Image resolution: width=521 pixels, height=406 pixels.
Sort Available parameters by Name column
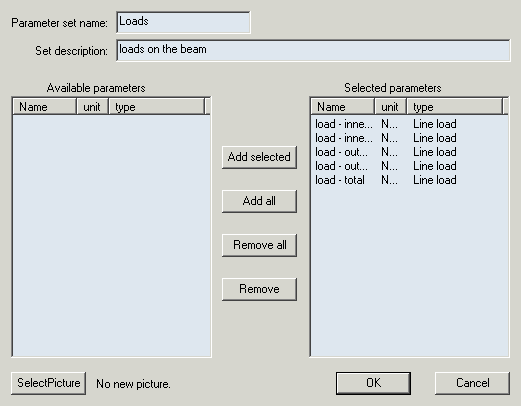[45, 107]
